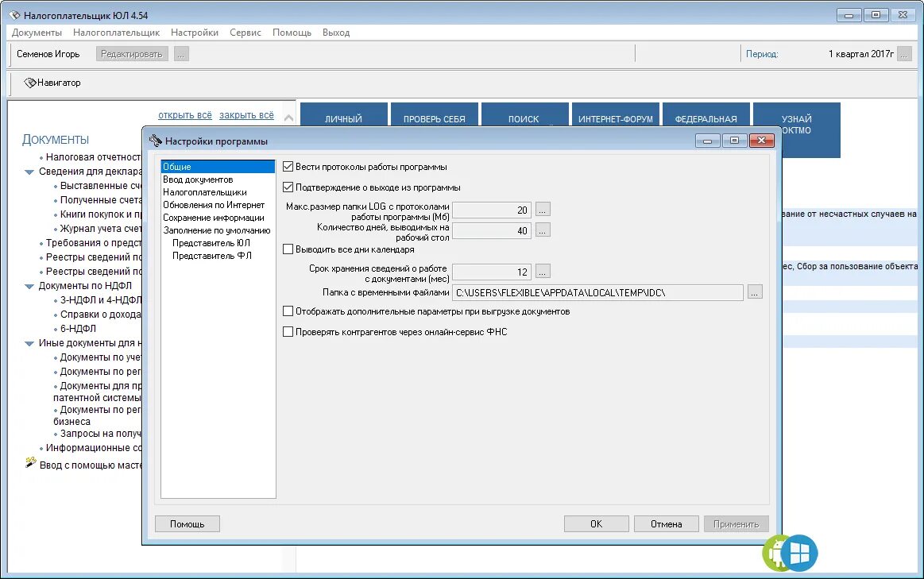This screenshot has width=924, height=579.
Task: Click the Редактировать button
Action: tap(131, 54)
